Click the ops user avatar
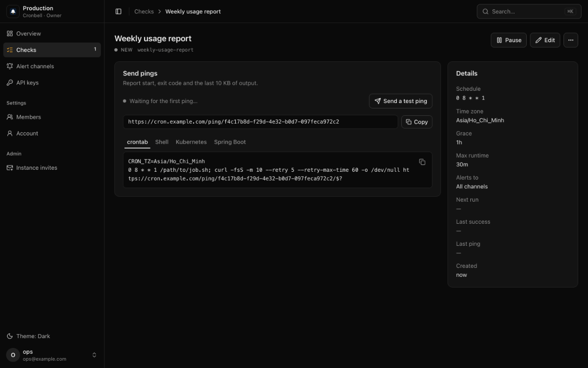This screenshot has height=368, width=588. (13, 355)
